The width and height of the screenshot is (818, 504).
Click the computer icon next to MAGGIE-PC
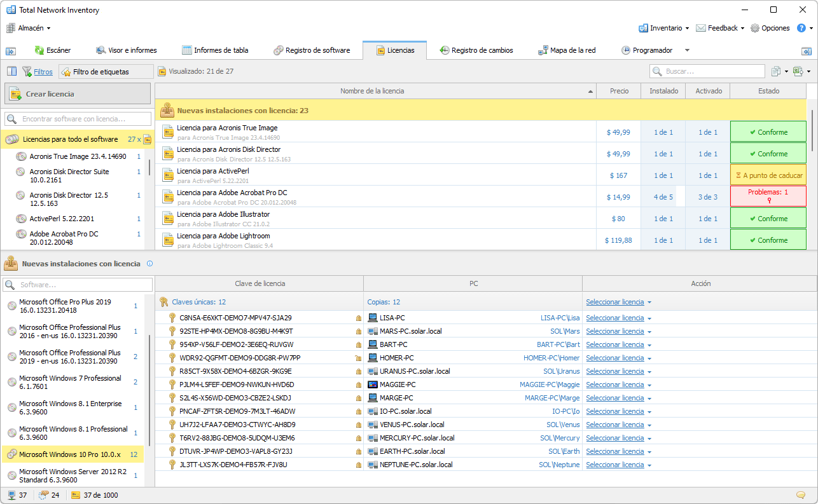[x=373, y=385]
